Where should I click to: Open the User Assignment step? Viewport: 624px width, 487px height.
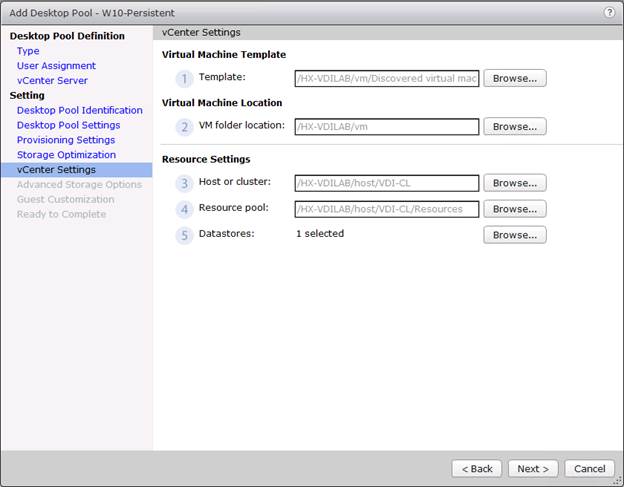point(56,66)
